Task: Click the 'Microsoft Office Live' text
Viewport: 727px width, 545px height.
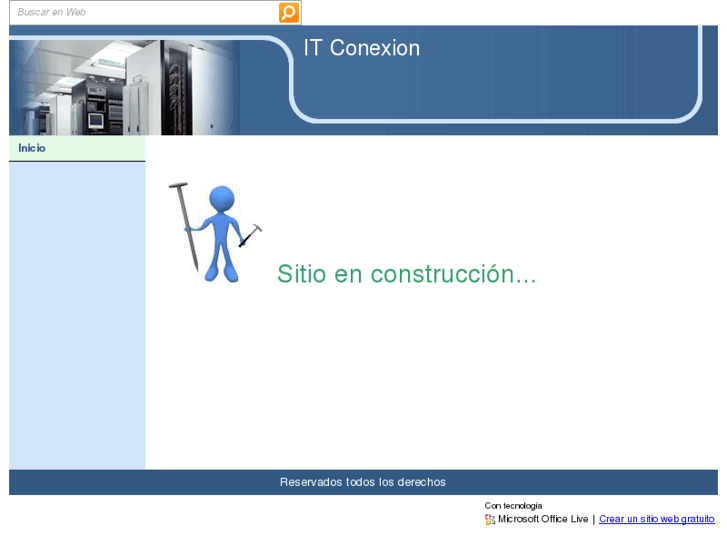Action: (543, 519)
